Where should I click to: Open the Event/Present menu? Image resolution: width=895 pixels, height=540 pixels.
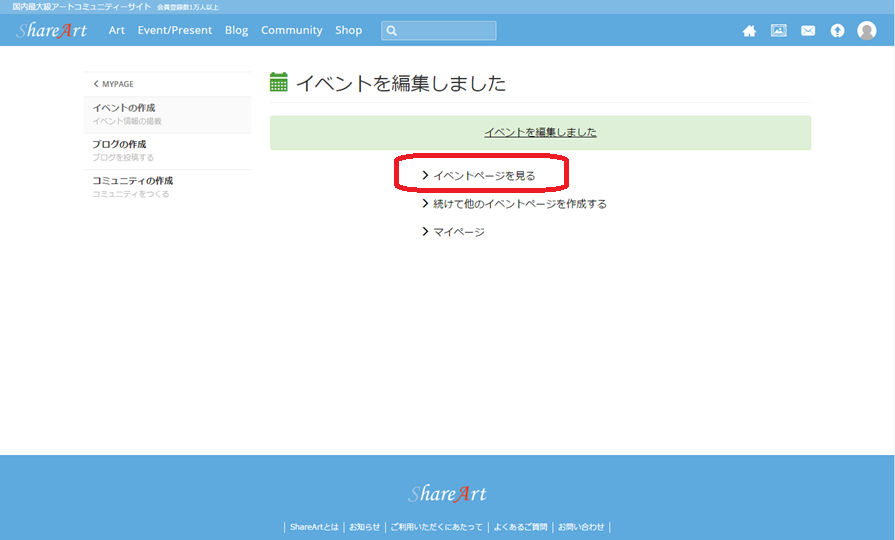(175, 30)
